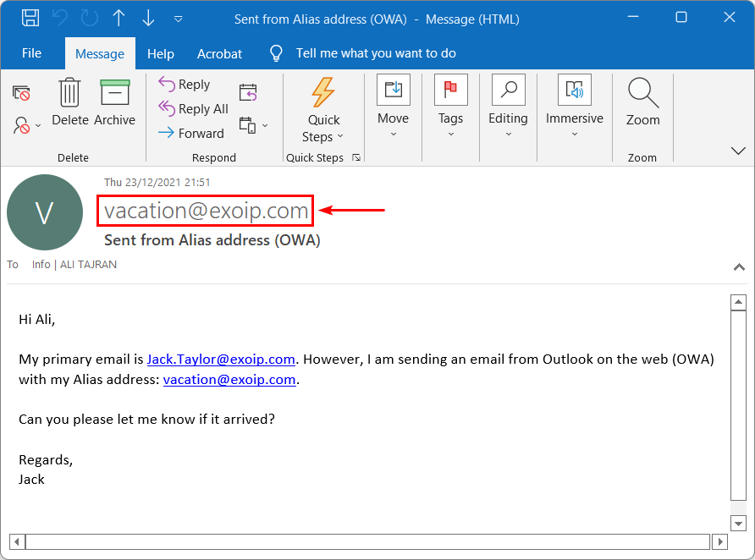Viewport: 755px width, 560px height.
Task: Forward the message
Action: pyautogui.click(x=191, y=134)
